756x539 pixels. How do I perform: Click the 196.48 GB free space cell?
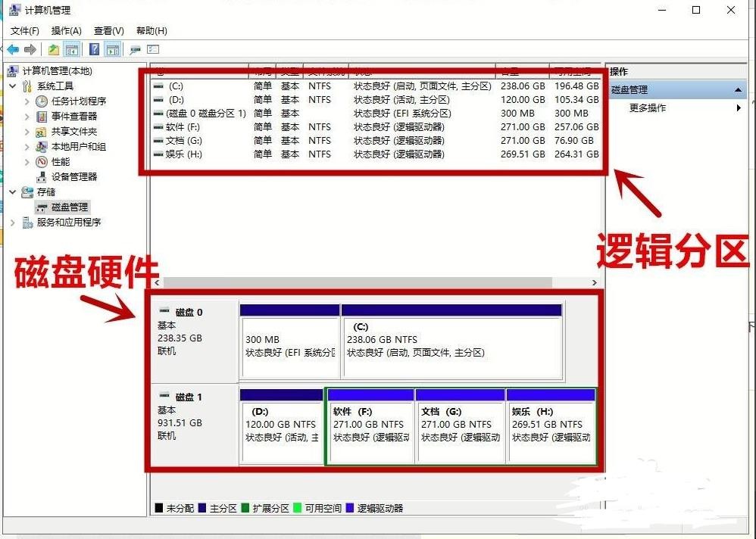(576, 86)
